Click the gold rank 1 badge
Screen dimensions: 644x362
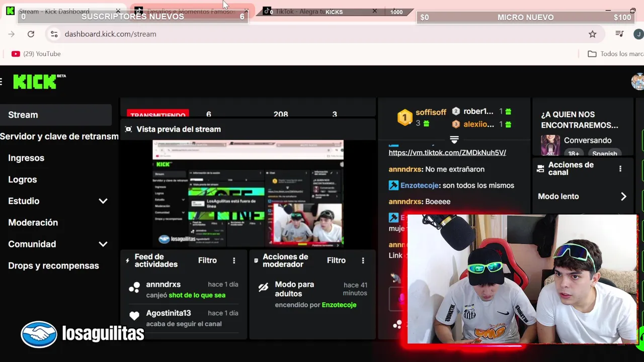pos(405,118)
